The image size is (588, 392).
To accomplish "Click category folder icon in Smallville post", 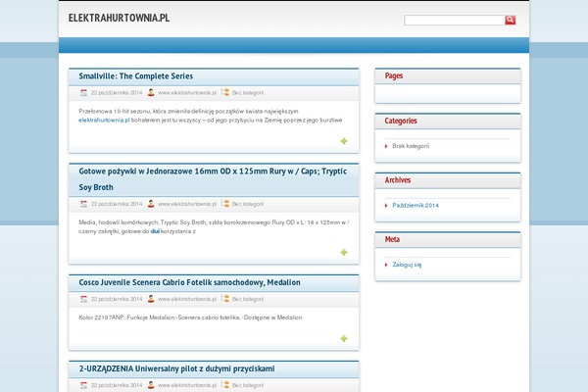I will (x=225, y=92).
